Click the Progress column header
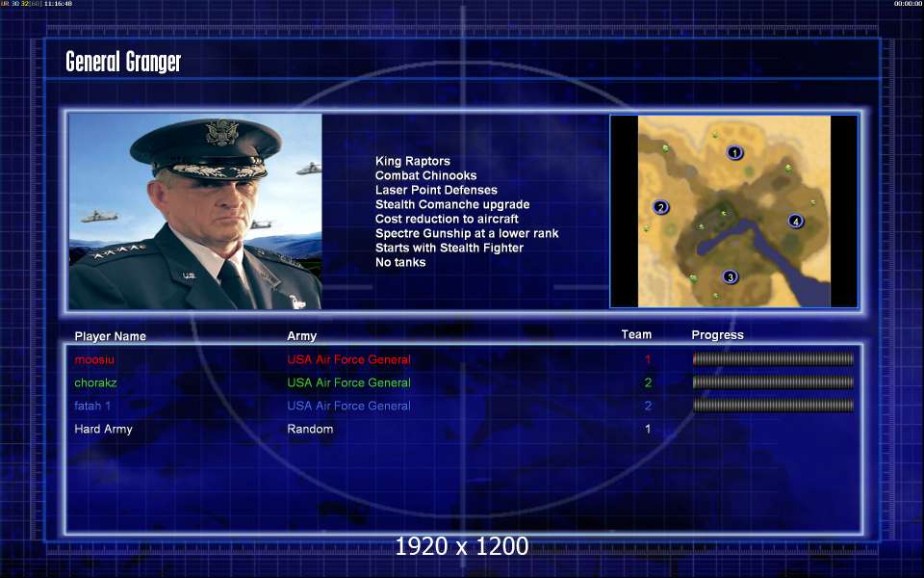The image size is (924, 578). tap(717, 335)
